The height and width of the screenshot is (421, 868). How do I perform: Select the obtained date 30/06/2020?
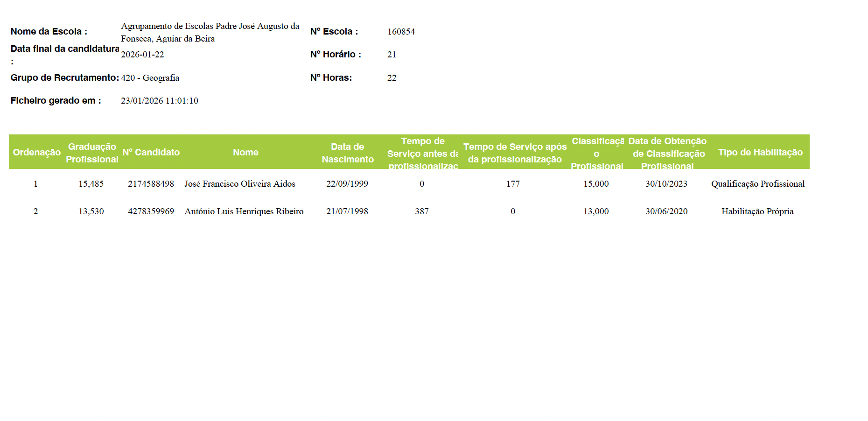(666, 211)
